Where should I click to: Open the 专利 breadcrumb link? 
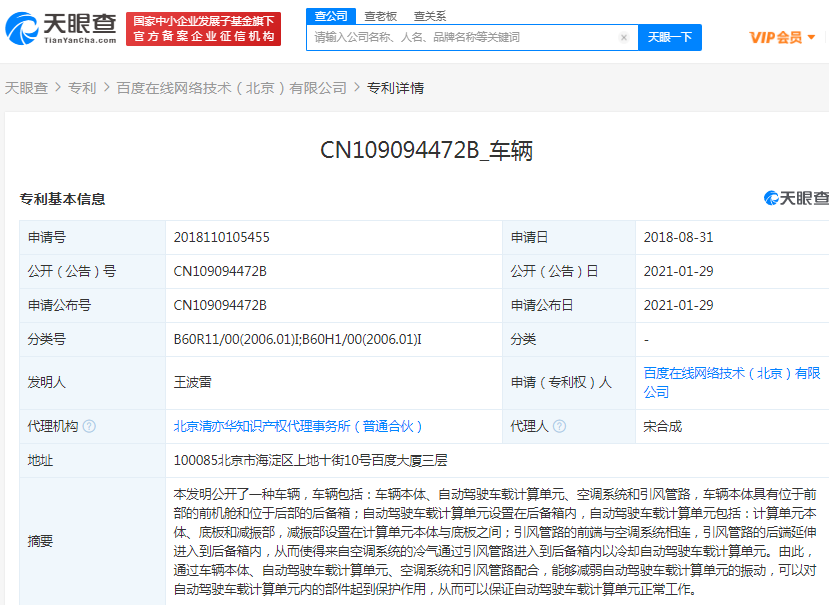coord(82,88)
